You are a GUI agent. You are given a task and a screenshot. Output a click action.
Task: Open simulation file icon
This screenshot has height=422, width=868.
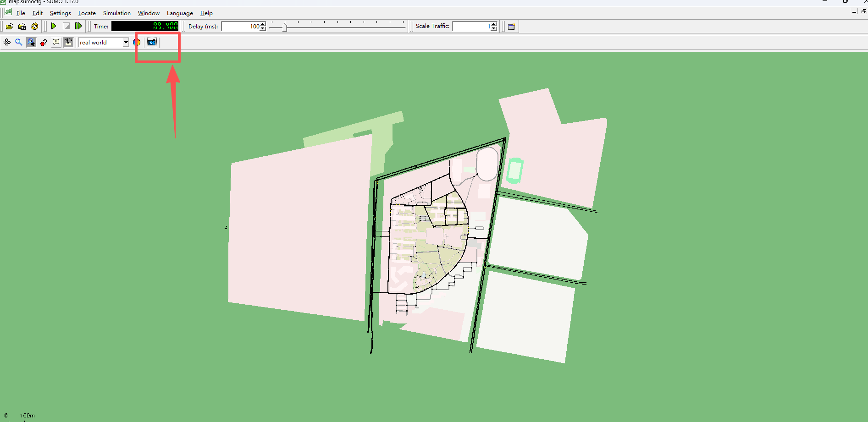pos(9,27)
